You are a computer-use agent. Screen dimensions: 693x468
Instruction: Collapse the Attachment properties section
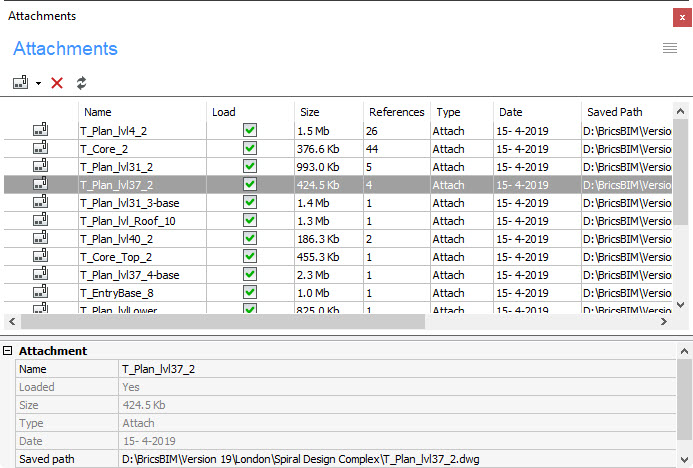click(8, 351)
